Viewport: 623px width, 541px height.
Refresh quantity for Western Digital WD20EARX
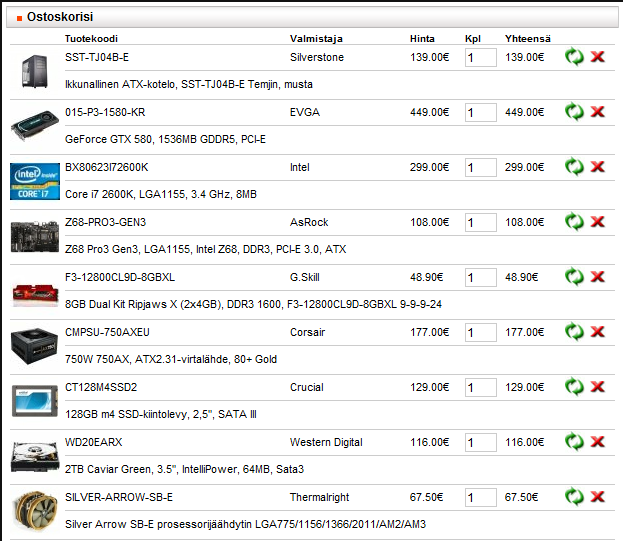(574, 442)
